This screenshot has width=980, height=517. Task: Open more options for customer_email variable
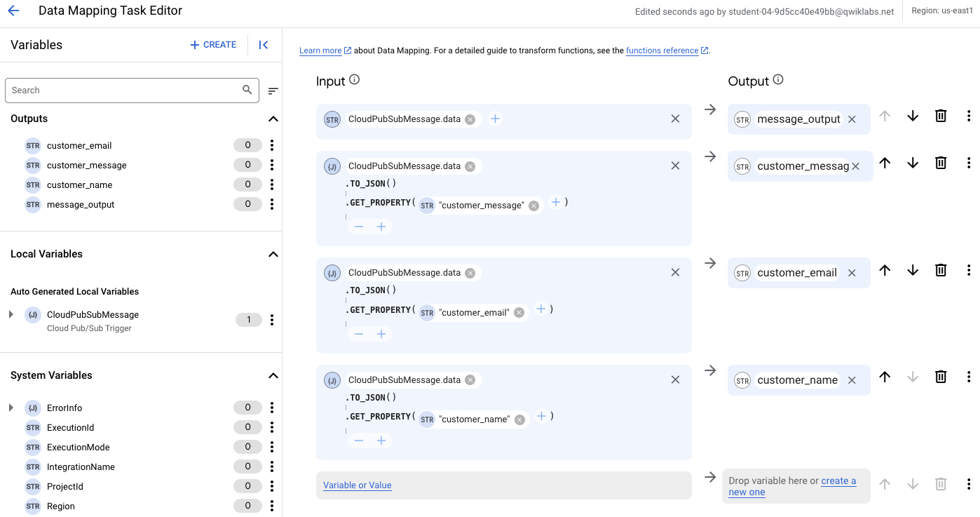point(272,145)
